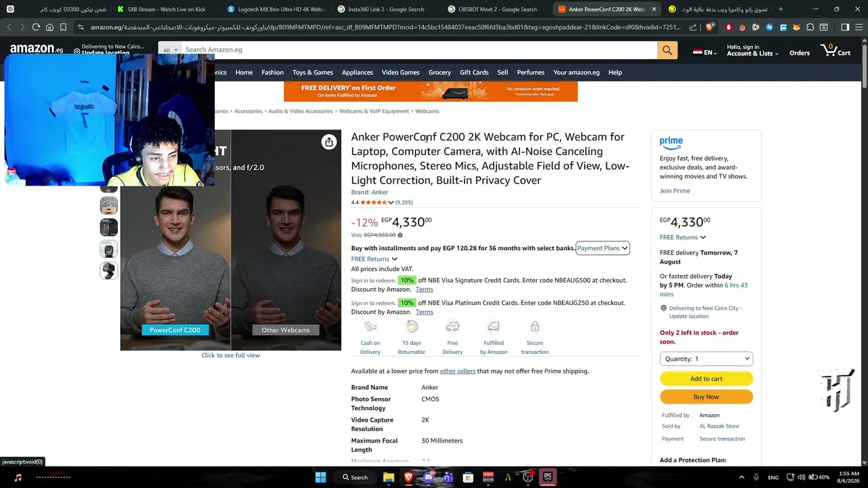This screenshot has height=488, width=868.
Task: Click the share icon on the product image
Action: coord(329,142)
